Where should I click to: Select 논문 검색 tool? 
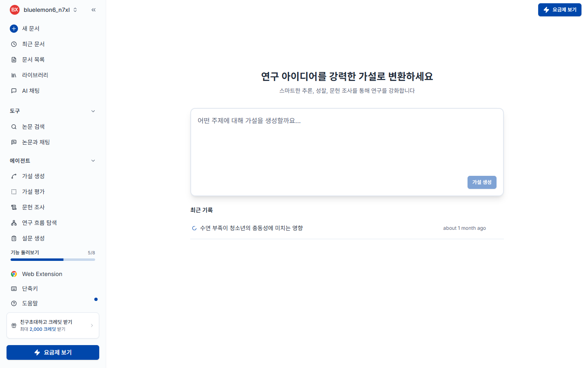click(x=53, y=127)
